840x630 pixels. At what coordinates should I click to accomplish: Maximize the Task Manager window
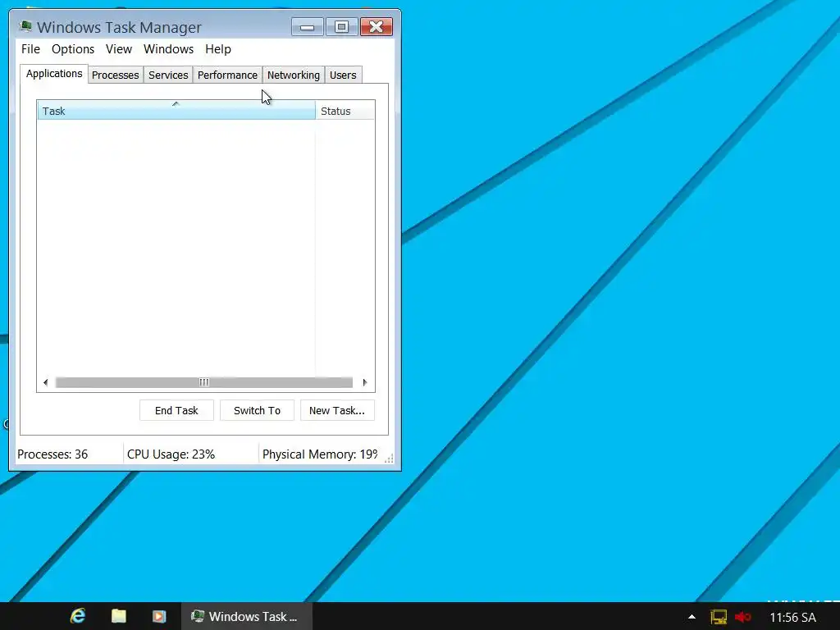click(x=342, y=27)
